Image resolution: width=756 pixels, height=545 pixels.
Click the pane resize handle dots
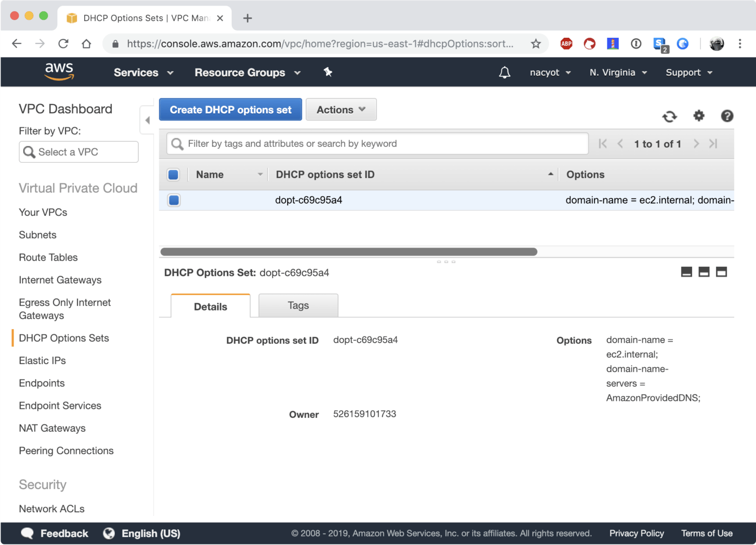[x=446, y=262]
